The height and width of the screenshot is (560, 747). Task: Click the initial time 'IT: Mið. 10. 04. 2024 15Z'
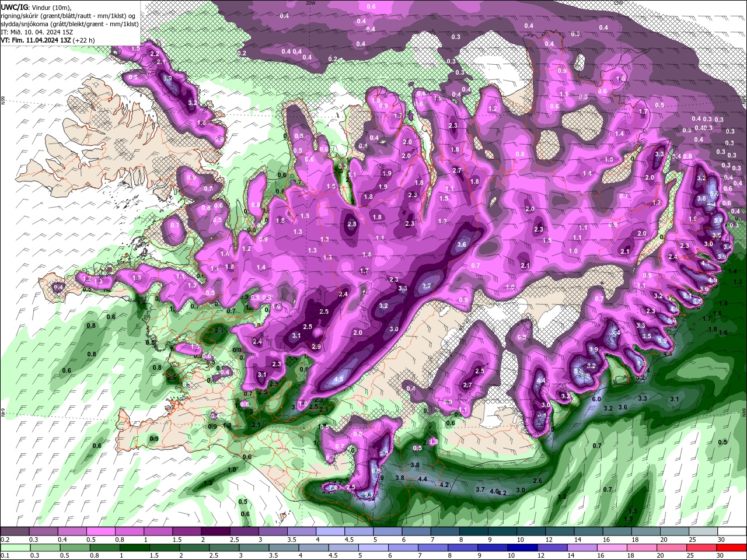(37, 32)
